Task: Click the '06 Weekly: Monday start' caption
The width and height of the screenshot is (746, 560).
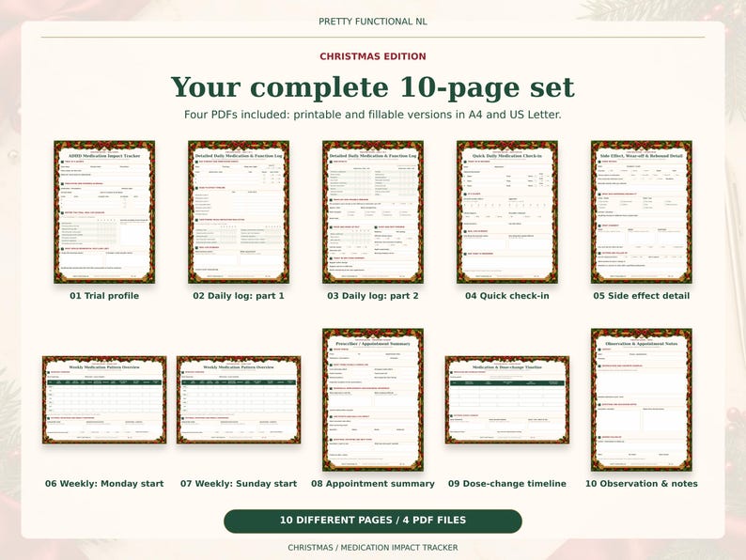Action: (104, 483)
